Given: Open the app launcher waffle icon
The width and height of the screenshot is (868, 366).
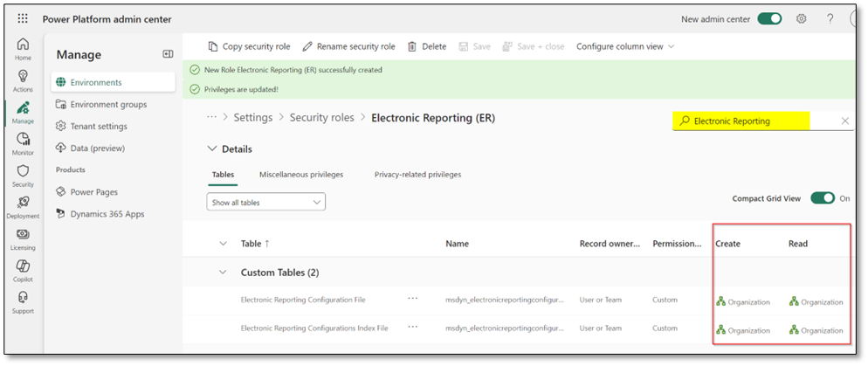Looking at the screenshot, I should [x=23, y=19].
